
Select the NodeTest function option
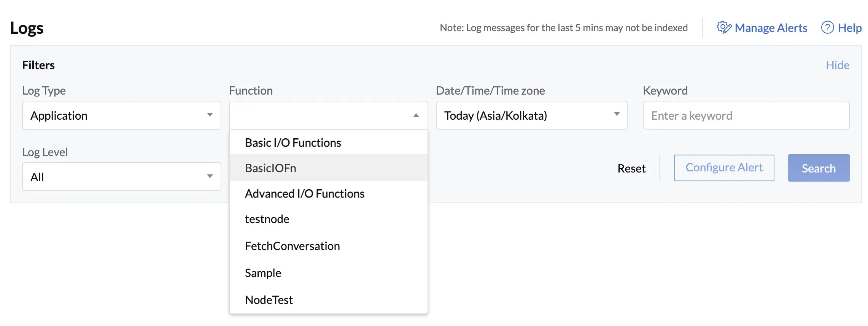[329, 300]
